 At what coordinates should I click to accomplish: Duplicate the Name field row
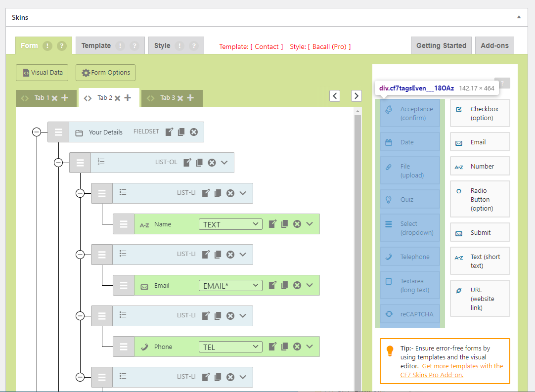point(285,224)
